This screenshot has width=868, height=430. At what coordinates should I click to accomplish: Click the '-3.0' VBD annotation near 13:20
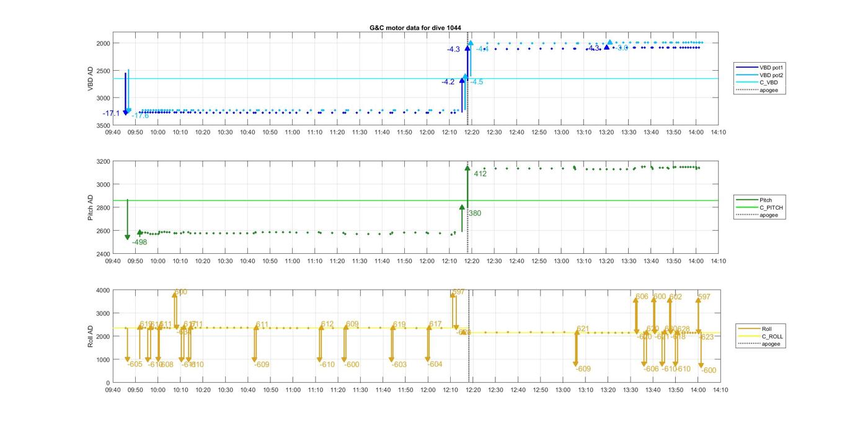(622, 48)
